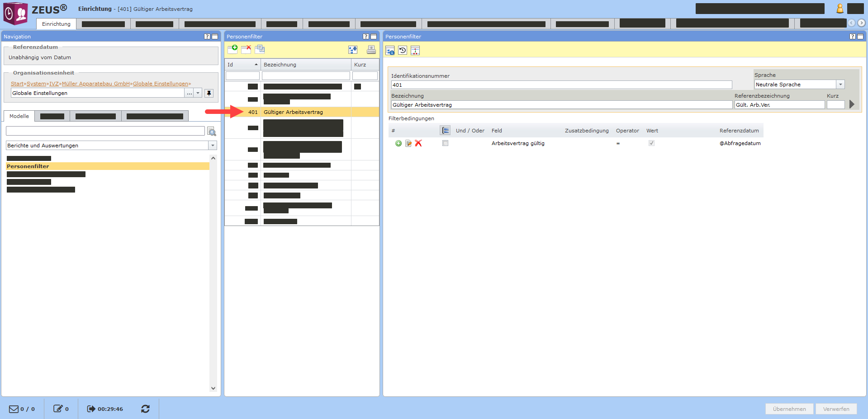This screenshot has height=419, width=868.
Task: Add a filter condition with green plus
Action: pyautogui.click(x=398, y=143)
